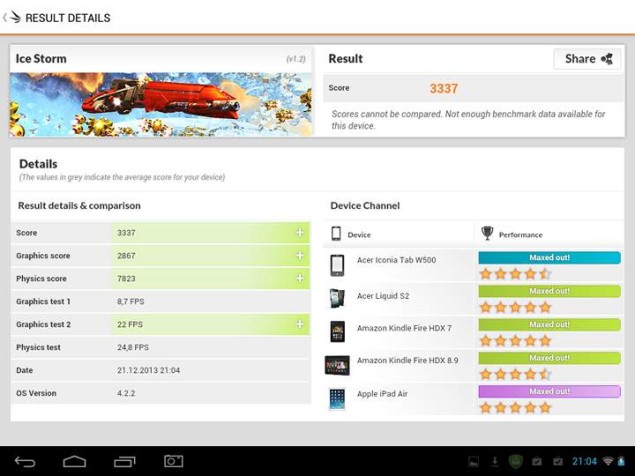Open the Ice Storm banner image
Viewport: 635px width, 476px height.
point(160,104)
